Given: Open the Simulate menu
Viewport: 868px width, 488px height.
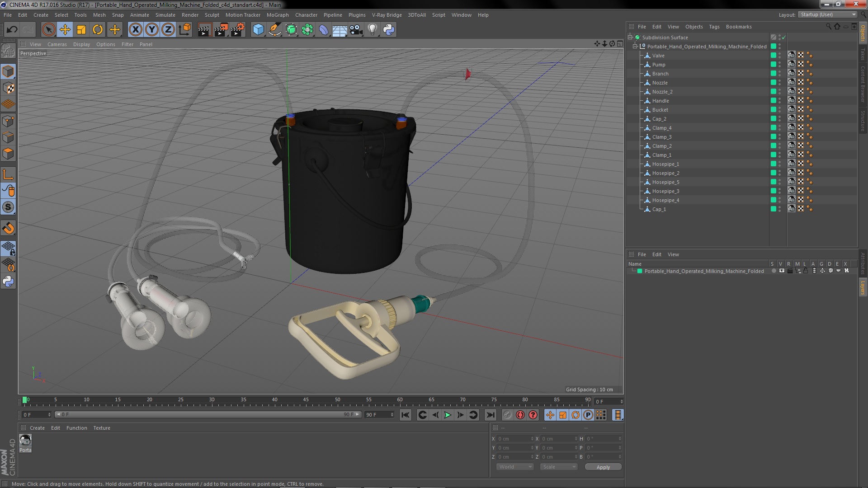Looking at the screenshot, I should coord(165,15).
